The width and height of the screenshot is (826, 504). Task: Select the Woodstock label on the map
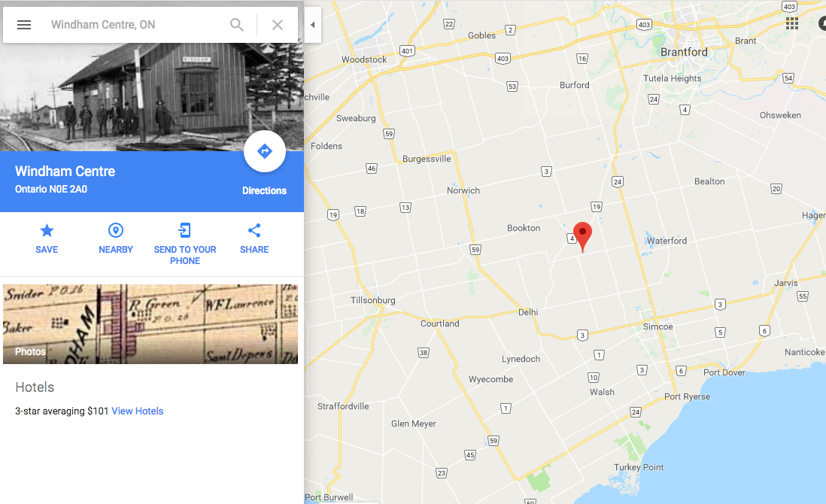click(x=364, y=59)
